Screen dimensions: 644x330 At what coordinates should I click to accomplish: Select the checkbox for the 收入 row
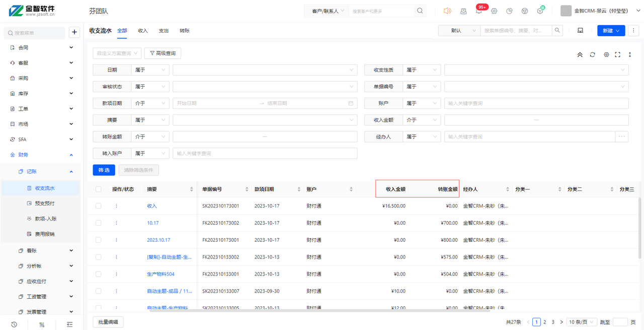click(98, 206)
